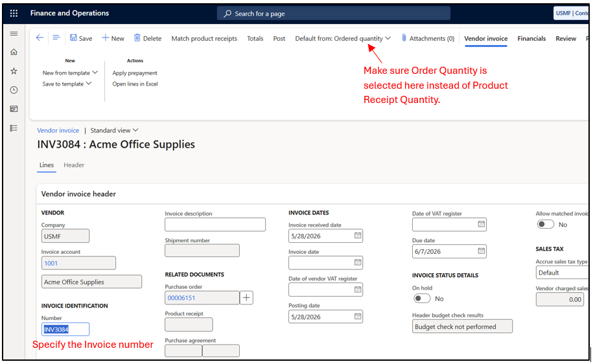
Task: Toggle the Allow matched invoice switch
Action: pyautogui.click(x=545, y=225)
